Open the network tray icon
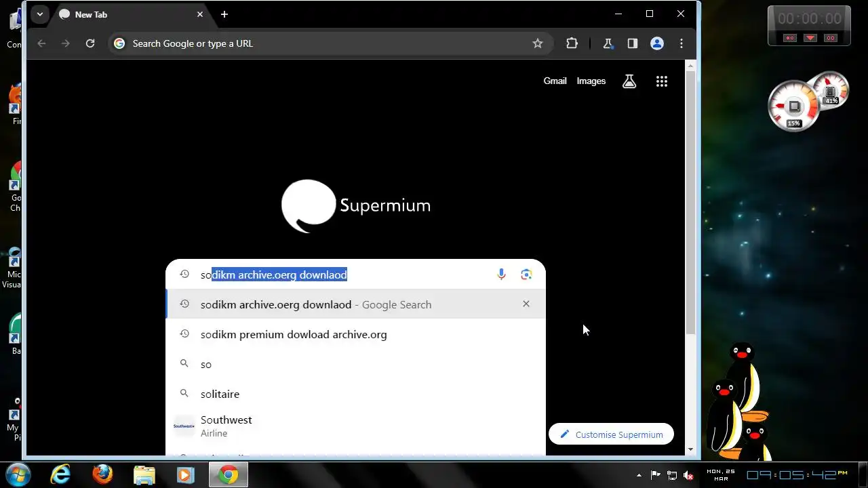This screenshot has width=868, height=488. (672, 475)
